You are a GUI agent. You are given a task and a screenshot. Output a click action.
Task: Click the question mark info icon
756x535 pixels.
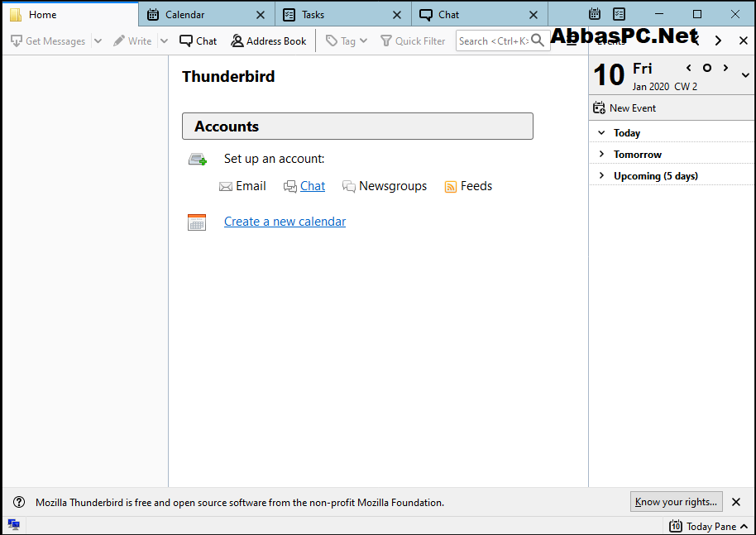click(19, 502)
